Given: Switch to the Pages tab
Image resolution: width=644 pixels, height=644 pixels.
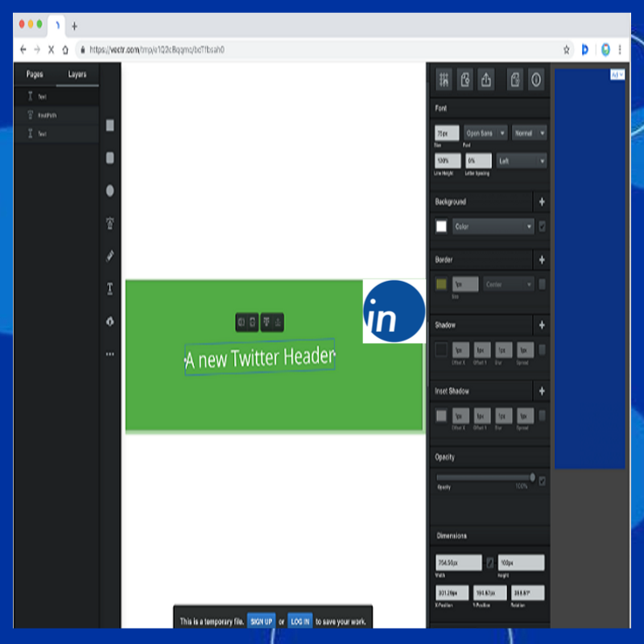Looking at the screenshot, I should 35,74.
